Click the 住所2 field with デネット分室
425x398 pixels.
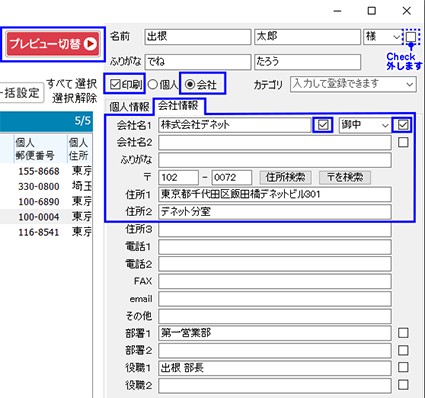[275, 212]
